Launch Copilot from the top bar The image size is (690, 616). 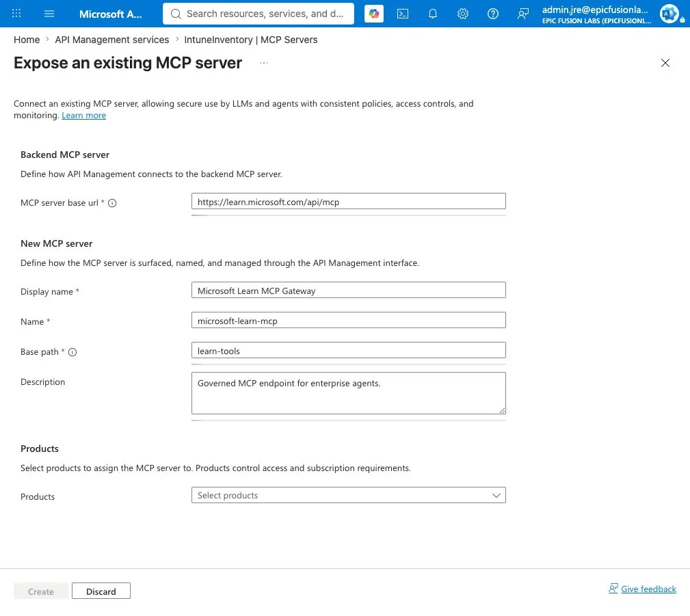pos(374,14)
